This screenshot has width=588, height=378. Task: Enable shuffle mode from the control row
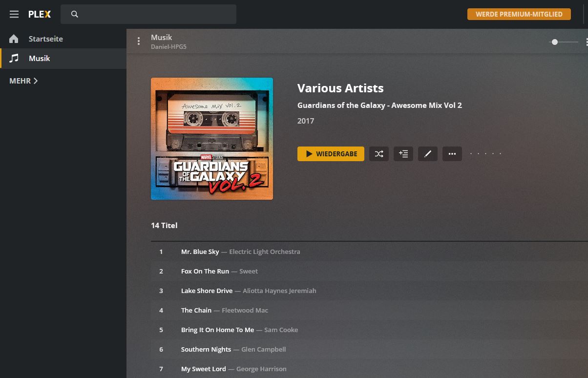(x=379, y=153)
